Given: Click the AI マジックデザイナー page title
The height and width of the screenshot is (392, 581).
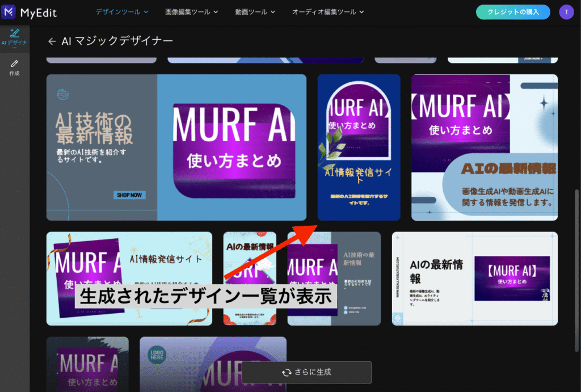Looking at the screenshot, I should 117,41.
